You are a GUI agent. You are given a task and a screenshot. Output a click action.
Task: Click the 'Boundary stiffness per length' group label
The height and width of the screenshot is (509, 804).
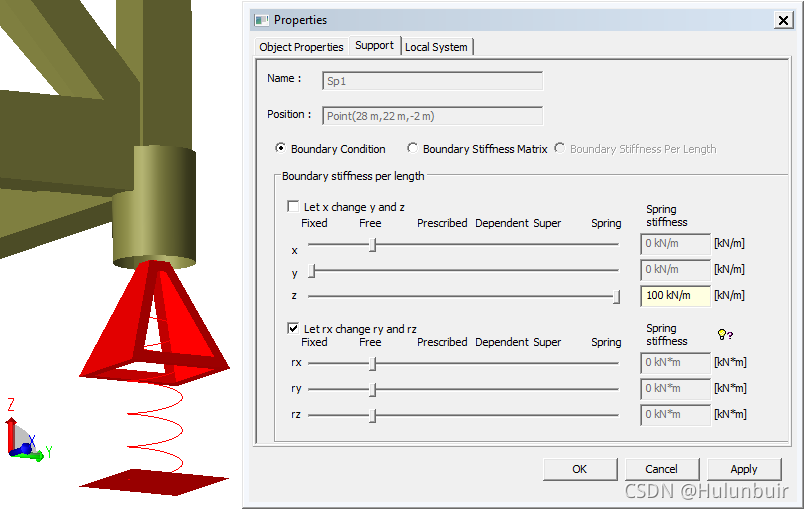coord(353,176)
